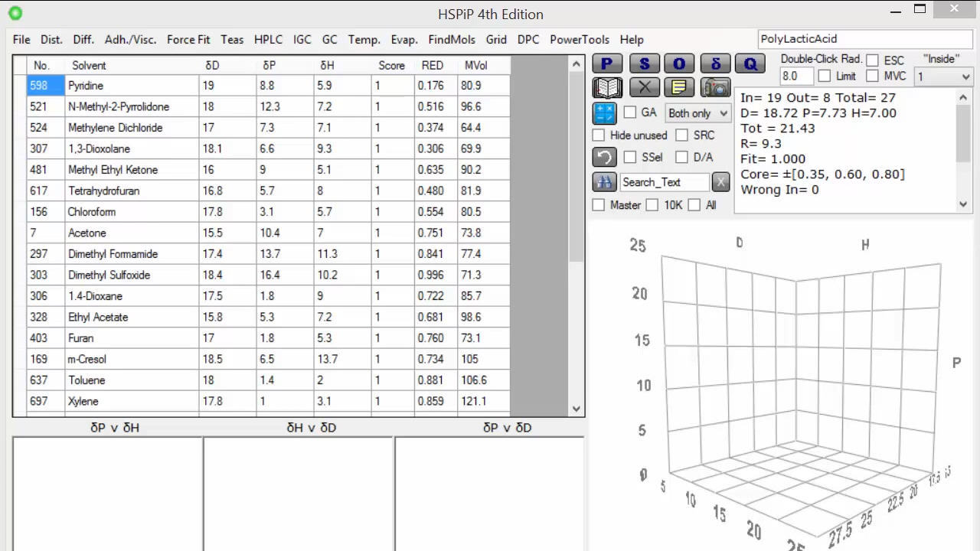Screen dimensions: 980x551
Task: Open the File menu
Action: [21, 40]
